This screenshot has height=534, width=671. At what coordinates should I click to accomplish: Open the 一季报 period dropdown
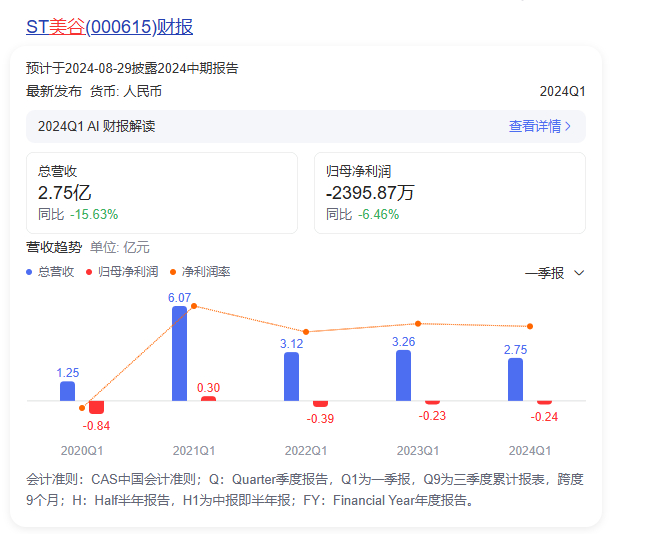(555, 273)
